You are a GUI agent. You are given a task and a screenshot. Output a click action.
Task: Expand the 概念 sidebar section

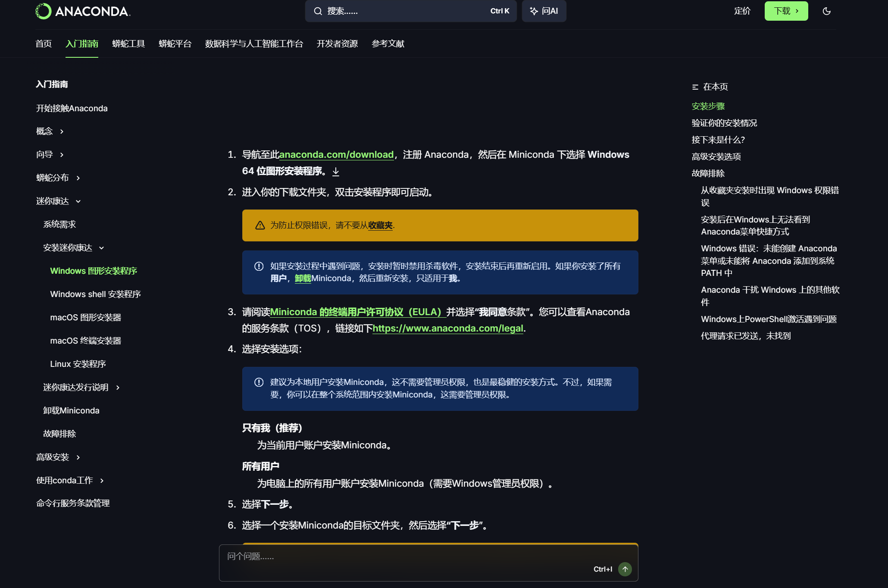click(62, 131)
